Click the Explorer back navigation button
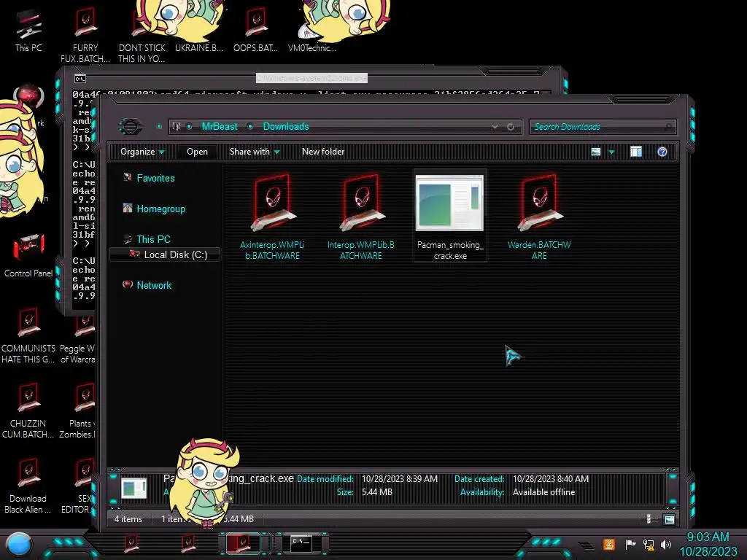 tap(130, 127)
